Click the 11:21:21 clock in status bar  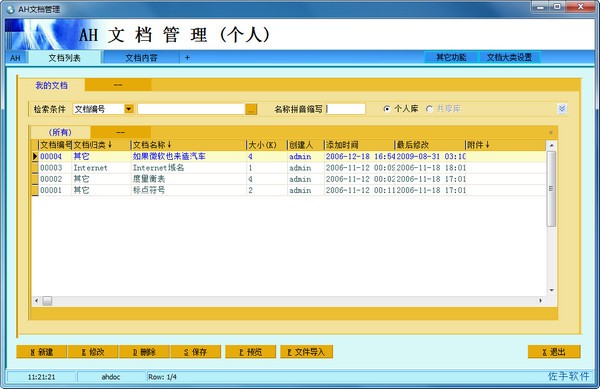(x=41, y=377)
